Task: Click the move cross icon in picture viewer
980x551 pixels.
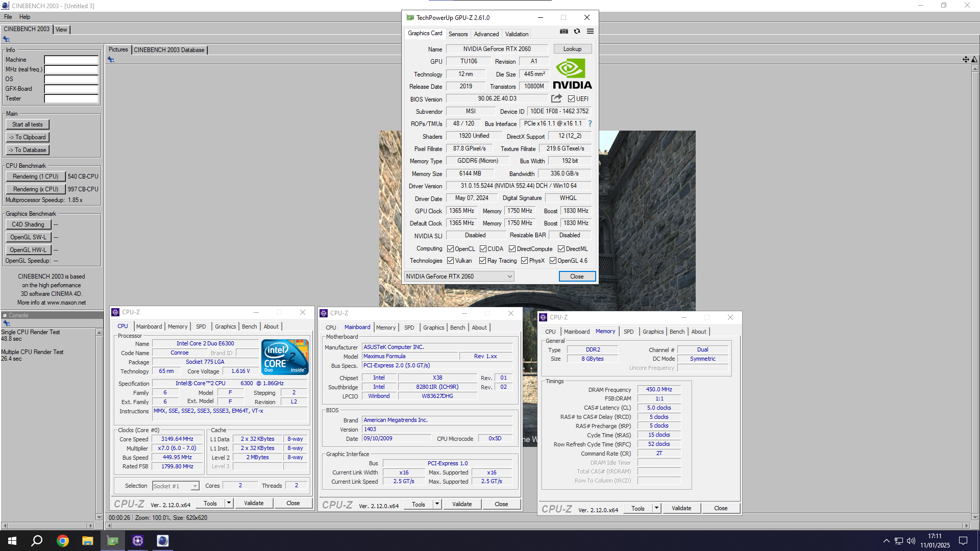Action: (x=966, y=60)
